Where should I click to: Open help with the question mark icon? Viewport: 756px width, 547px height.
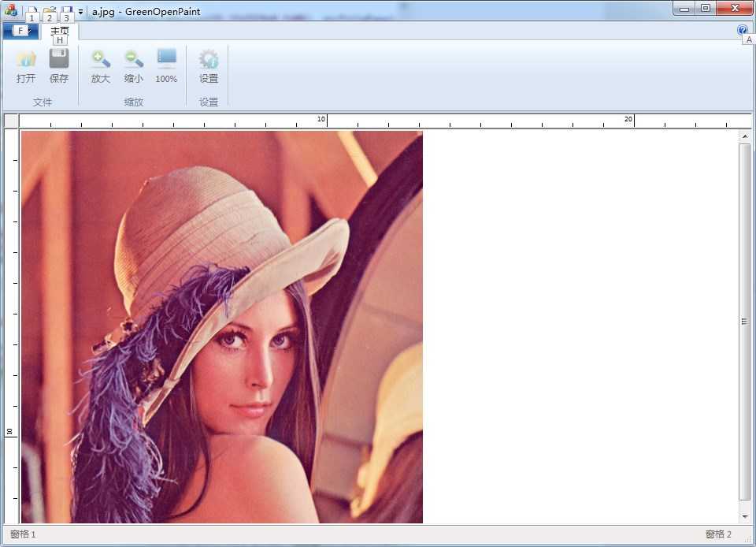(743, 30)
